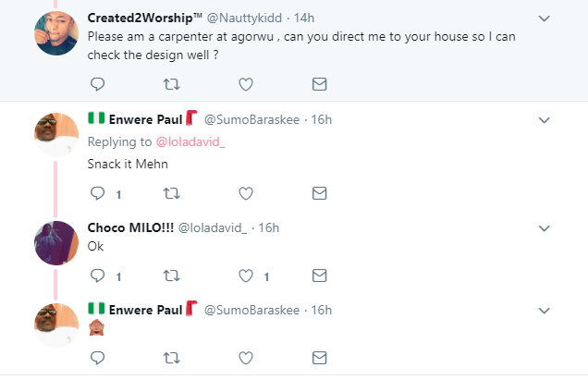Click Created2Worship's profile avatar
The height and width of the screenshot is (380, 588).
[x=55, y=31]
